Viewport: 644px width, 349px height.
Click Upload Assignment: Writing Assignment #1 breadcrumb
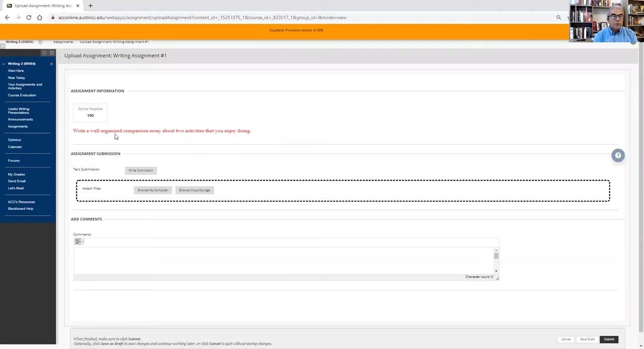coord(114,42)
